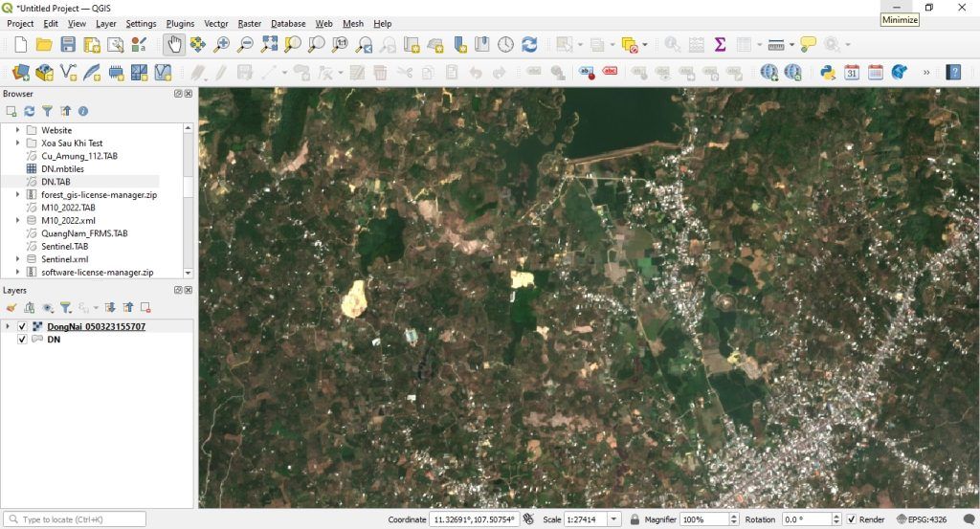
Task: Open the Raster menu
Action: pos(249,23)
